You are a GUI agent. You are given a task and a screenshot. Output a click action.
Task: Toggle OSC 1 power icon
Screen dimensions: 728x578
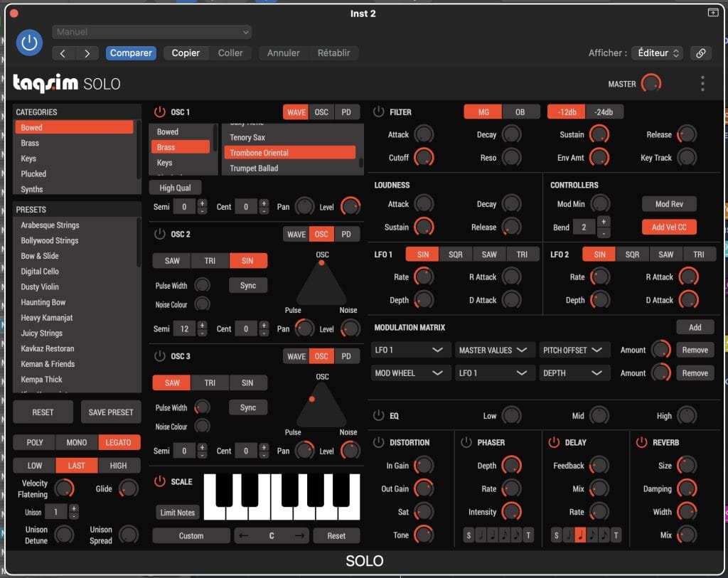(159, 112)
